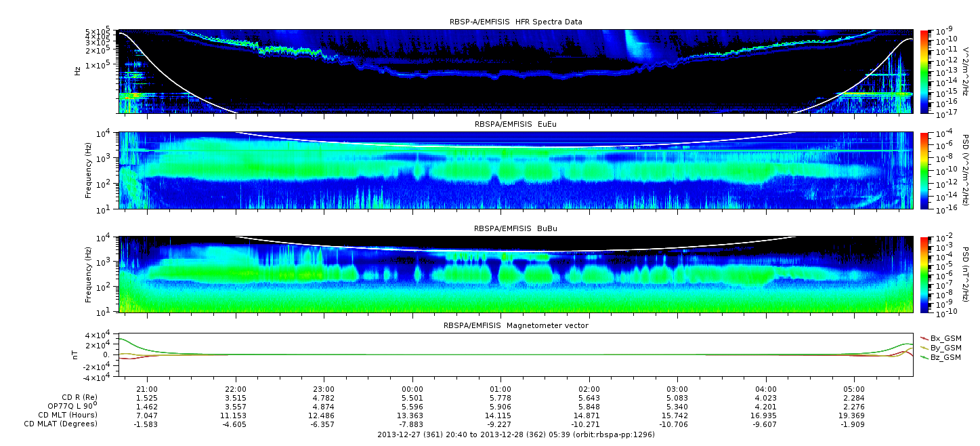Select the 05:00 time tick label
The width and height of the screenshot is (980, 446).
pyautogui.click(x=854, y=390)
